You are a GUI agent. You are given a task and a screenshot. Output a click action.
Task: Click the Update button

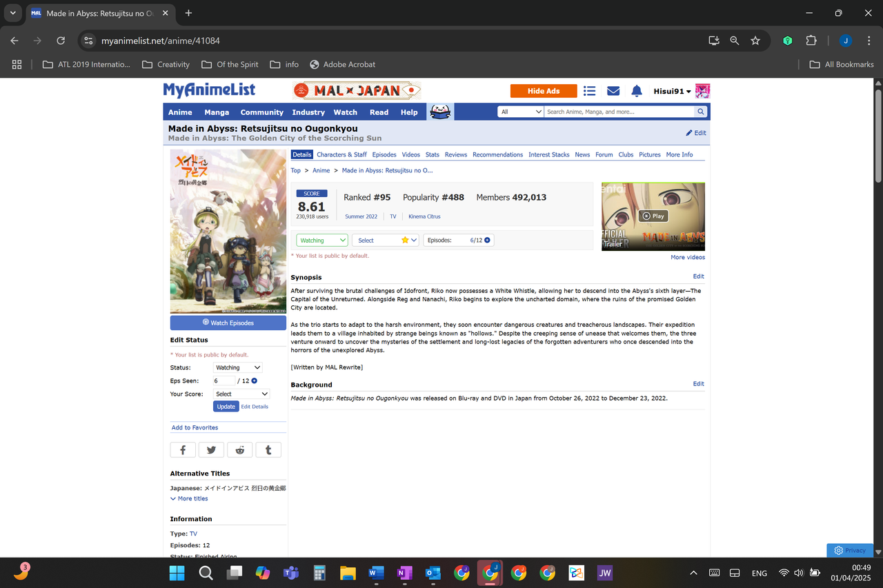pyautogui.click(x=226, y=407)
